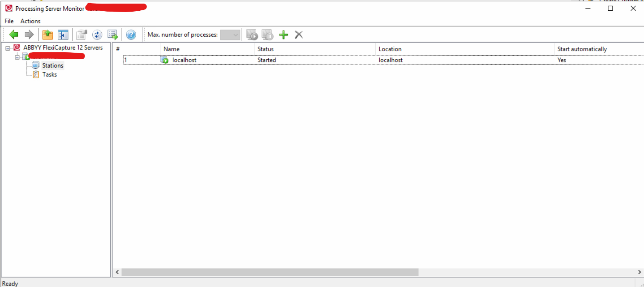Open the Properties toolbar icon
The image size is (644, 287).
pos(82,35)
